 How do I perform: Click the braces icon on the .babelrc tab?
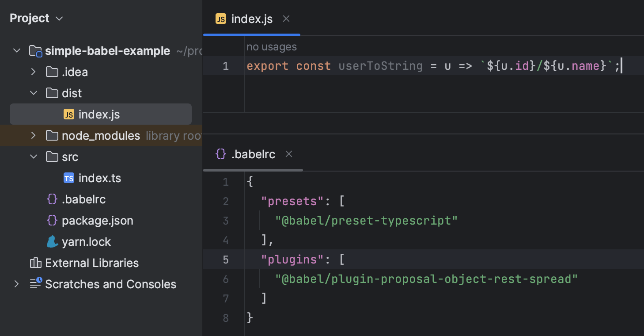coord(220,154)
